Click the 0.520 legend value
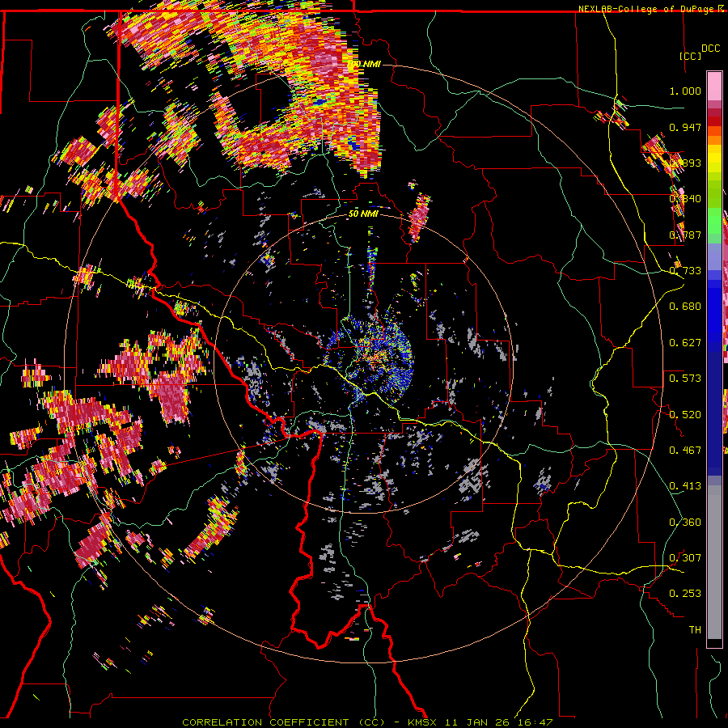The image size is (728, 728). (x=685, y=415)
